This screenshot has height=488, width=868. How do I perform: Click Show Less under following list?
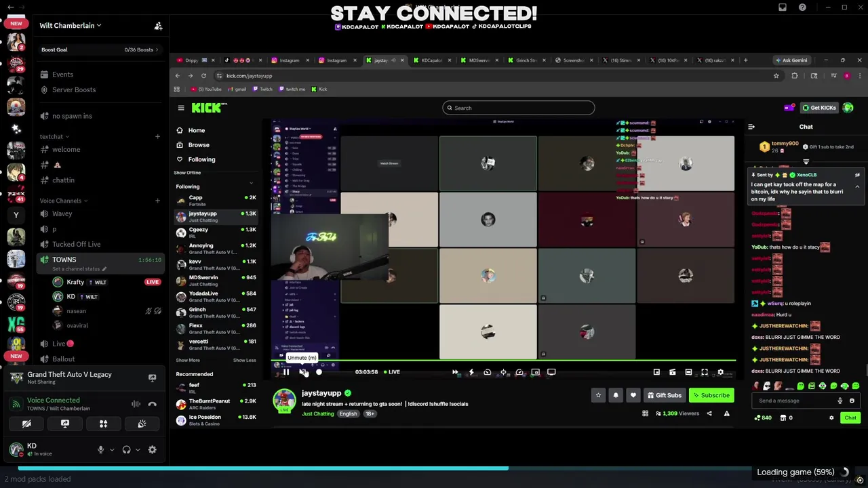click(x=245, y=361)
